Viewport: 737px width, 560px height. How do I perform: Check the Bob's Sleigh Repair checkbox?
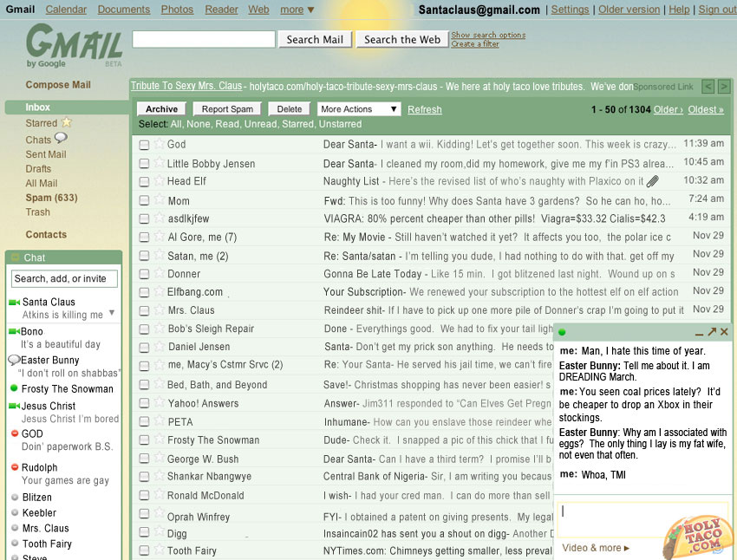[x=144, y=329]
